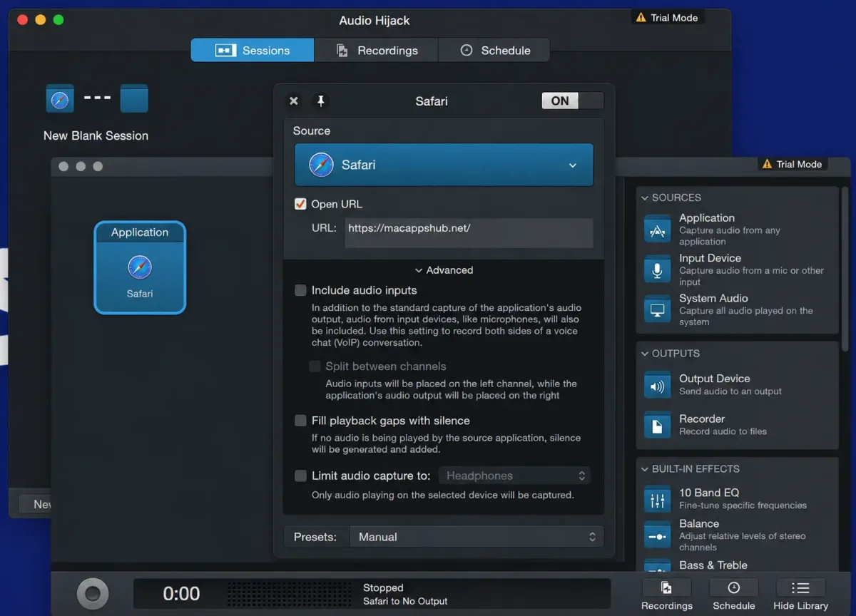
Task: Open the Headphones device dropdown
Action: click(x=514, y=476)
